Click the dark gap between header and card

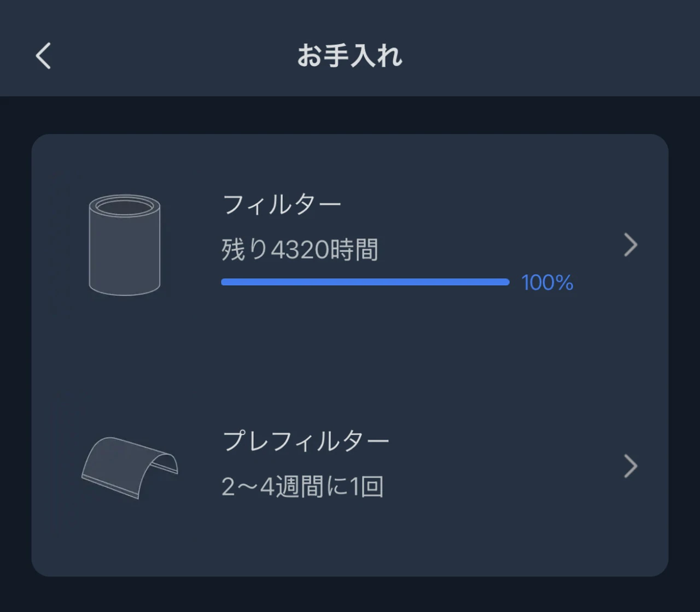pos(350,115)
